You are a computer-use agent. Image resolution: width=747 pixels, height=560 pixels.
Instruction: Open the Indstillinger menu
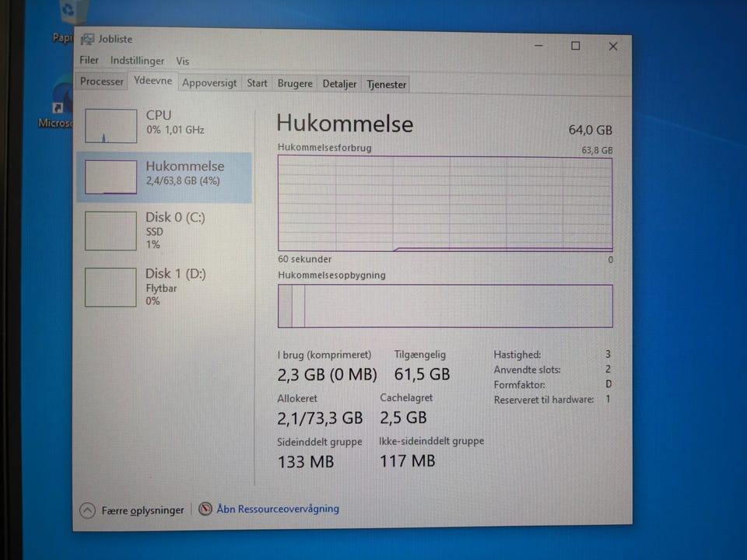tap(137, 61)
